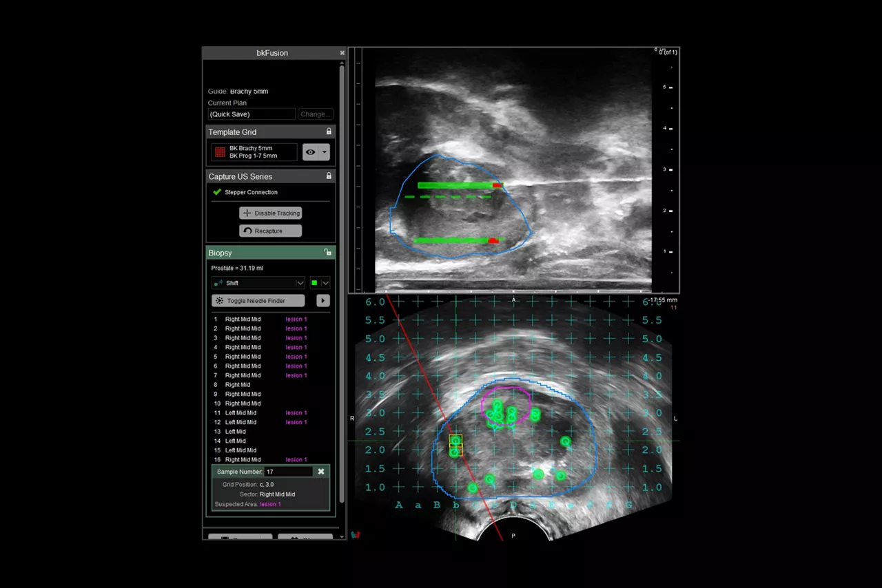Click the upper green needle track in the sagittal view
The width and height of the screenshot is (882, 588).
pyautogui.click(x=460, y=185)
